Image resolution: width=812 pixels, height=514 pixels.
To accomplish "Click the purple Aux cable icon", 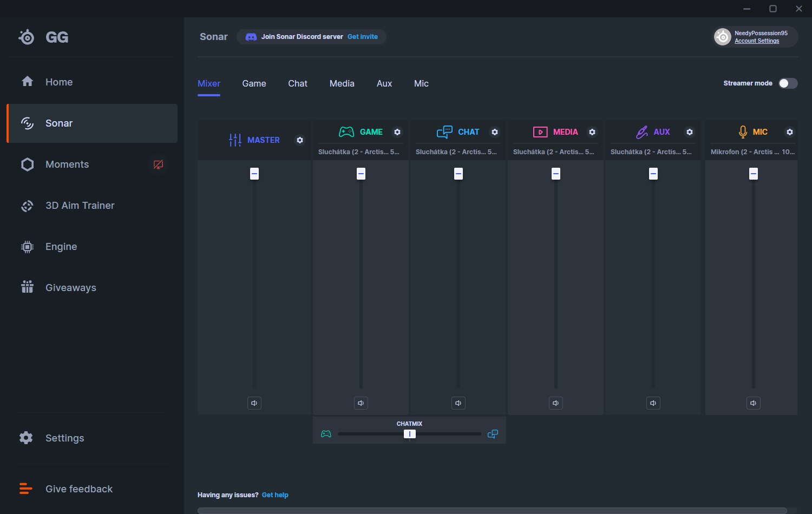I will [642, 132].
